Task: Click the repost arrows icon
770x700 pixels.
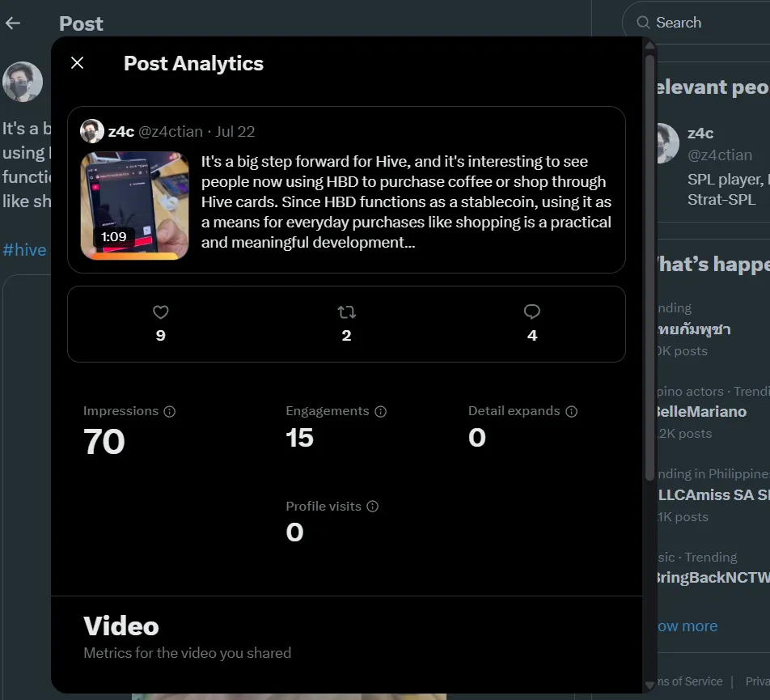Action: point(347,312)
